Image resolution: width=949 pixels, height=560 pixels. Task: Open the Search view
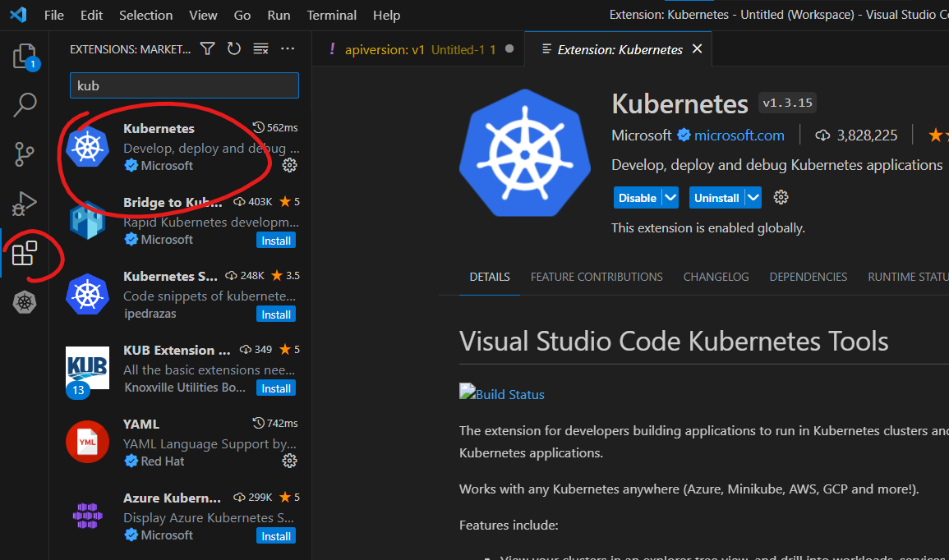click(x=25, y=104)
